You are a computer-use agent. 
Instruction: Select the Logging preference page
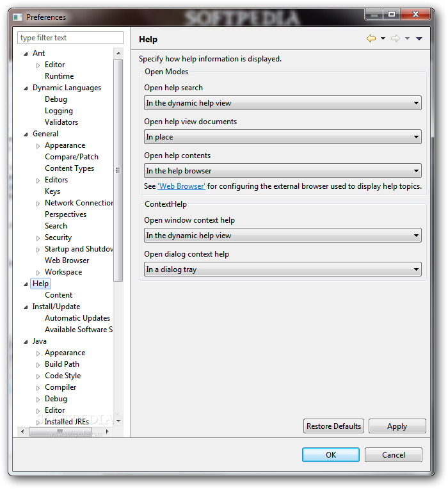[x=59, y=111]
